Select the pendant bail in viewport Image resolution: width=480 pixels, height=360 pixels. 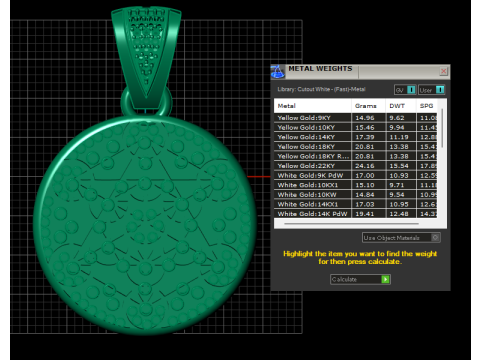pos(146,57)
